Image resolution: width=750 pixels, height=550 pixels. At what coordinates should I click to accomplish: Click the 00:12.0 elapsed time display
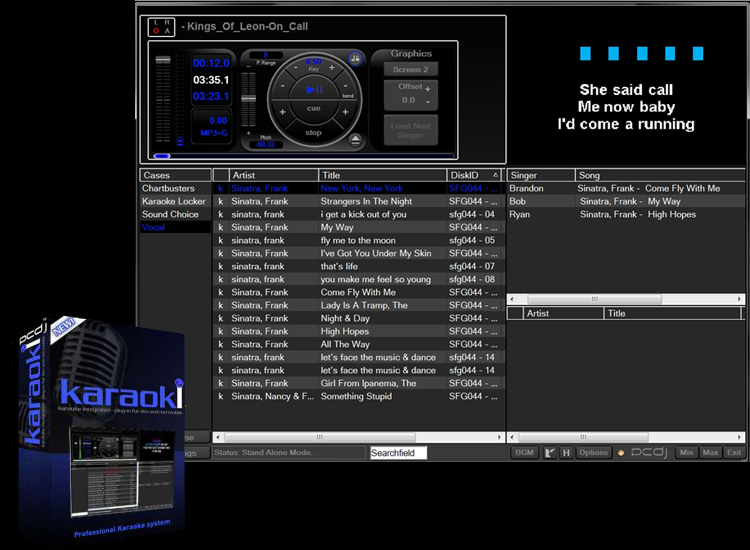coord(211,63)
